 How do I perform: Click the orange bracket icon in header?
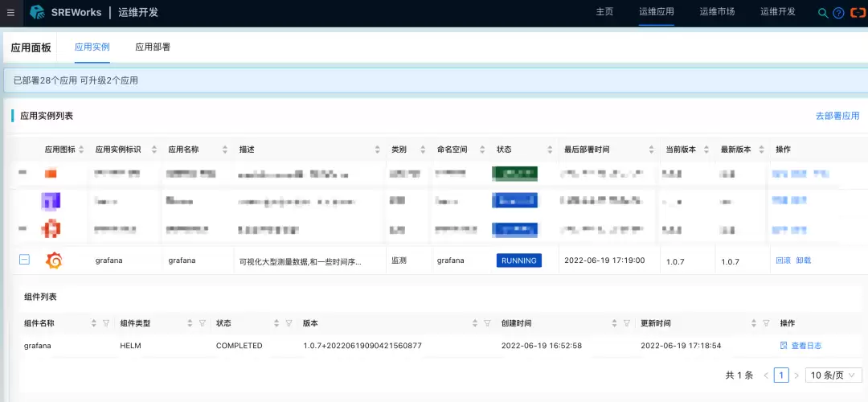(x=858, y=13)
